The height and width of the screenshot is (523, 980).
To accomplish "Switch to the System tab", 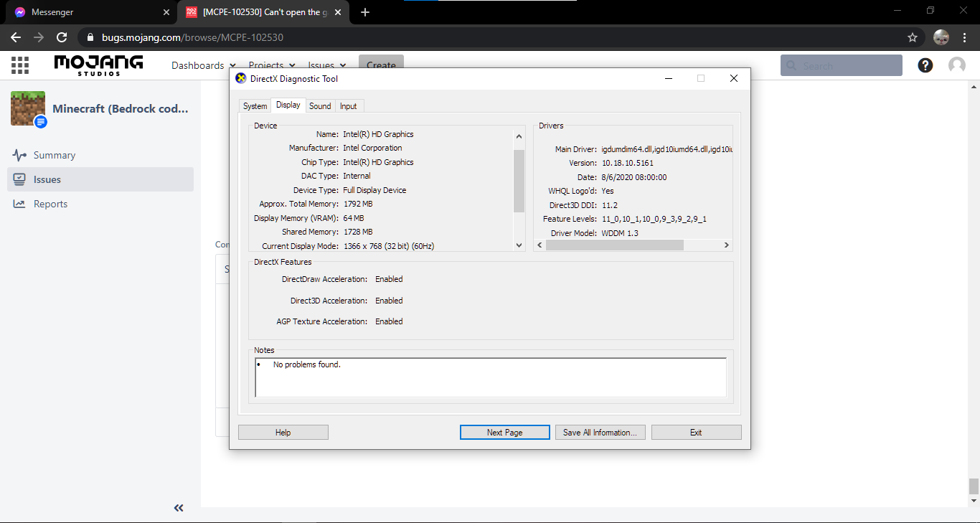I will click(255, 106).
